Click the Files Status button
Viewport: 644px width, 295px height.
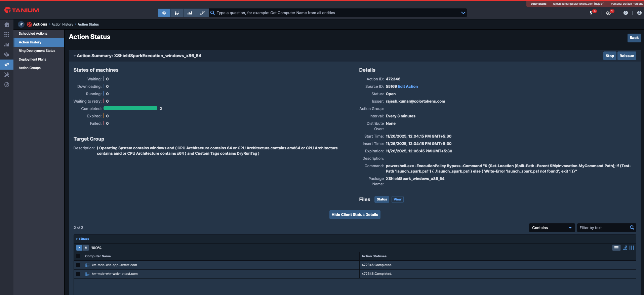pos(382,199)
